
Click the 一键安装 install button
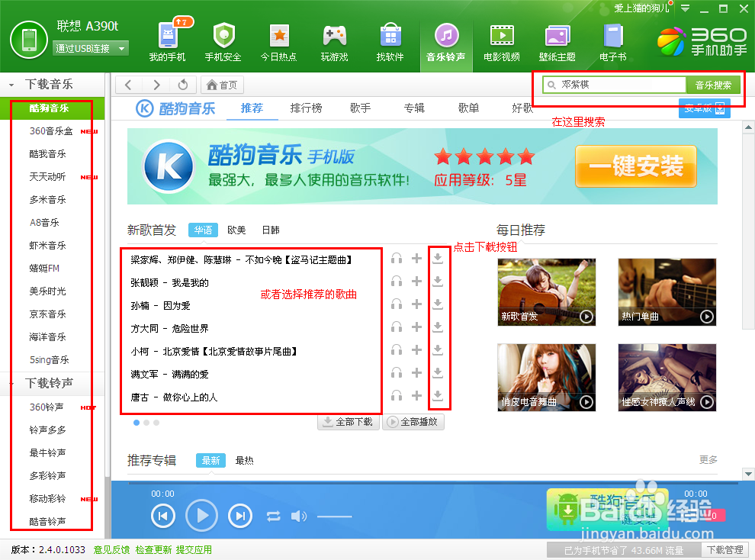(635, 166)
